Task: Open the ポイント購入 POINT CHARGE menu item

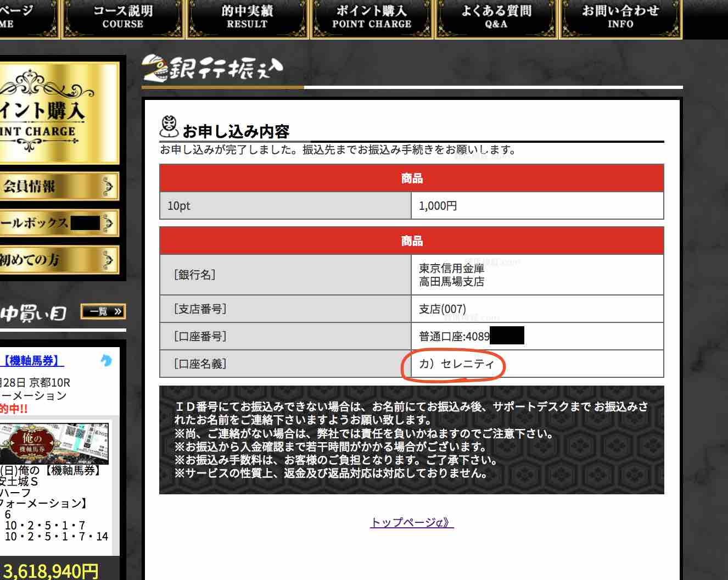Action: pyautogui.click(x=372, y=19)
